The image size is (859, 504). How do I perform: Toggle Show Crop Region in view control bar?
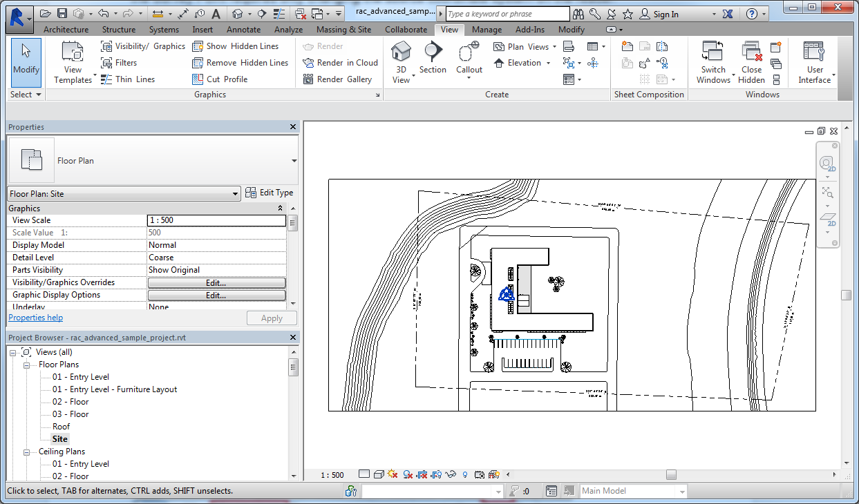(x=437, y=474)
